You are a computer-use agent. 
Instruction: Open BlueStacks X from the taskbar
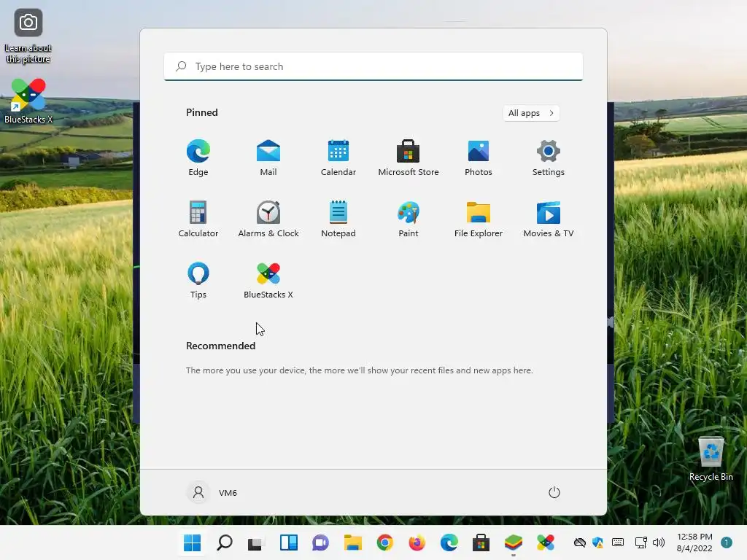coord(546,542)
